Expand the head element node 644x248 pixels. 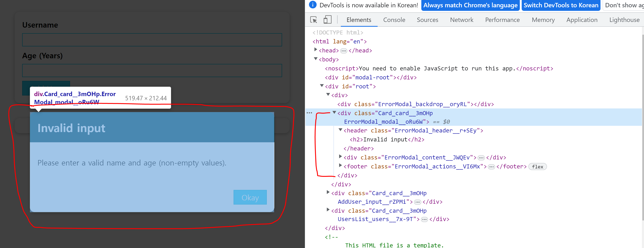(x=316, y=50)
